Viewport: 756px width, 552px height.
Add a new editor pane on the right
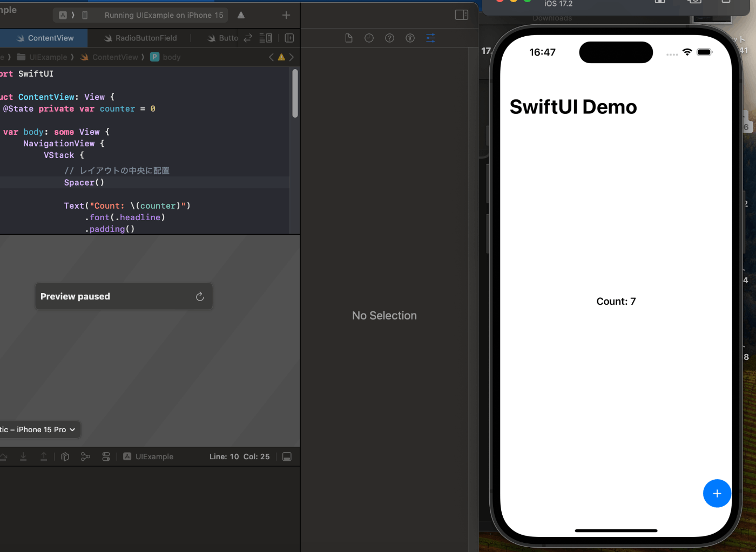[289, 38]
